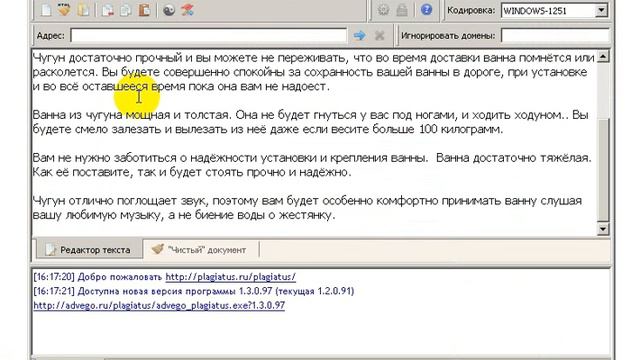Click the text editor vertical scrollbar thumb
The height and width of the screenshot is (360, 640).
coord(603,169)
